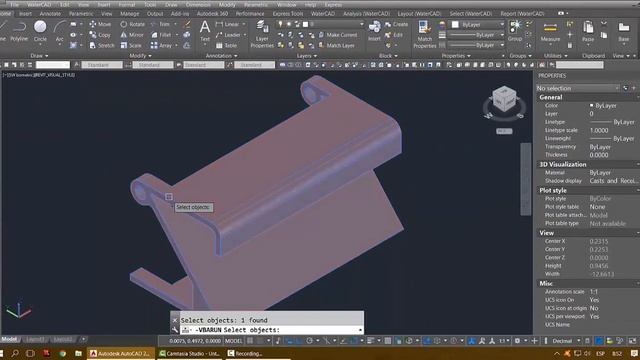Screen dimensions: 640x360
Task: Click the Match Properties icon
Action: (x=424, y=34)
